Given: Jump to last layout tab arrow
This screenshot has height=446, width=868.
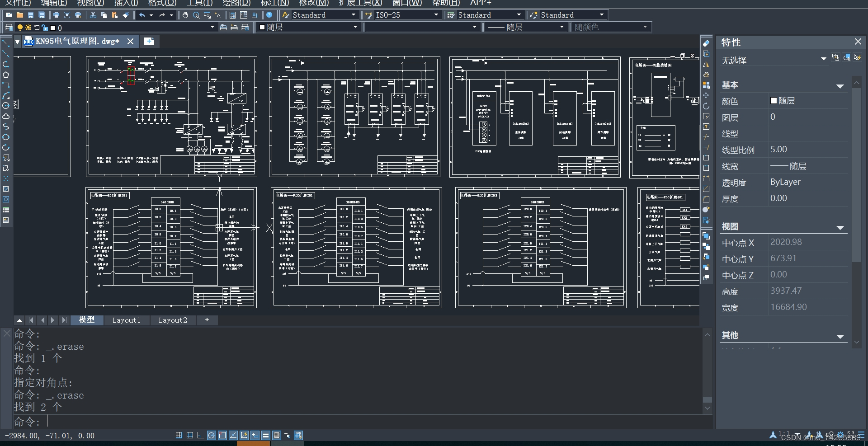Looking at the screenshot, I should point(64,320).
